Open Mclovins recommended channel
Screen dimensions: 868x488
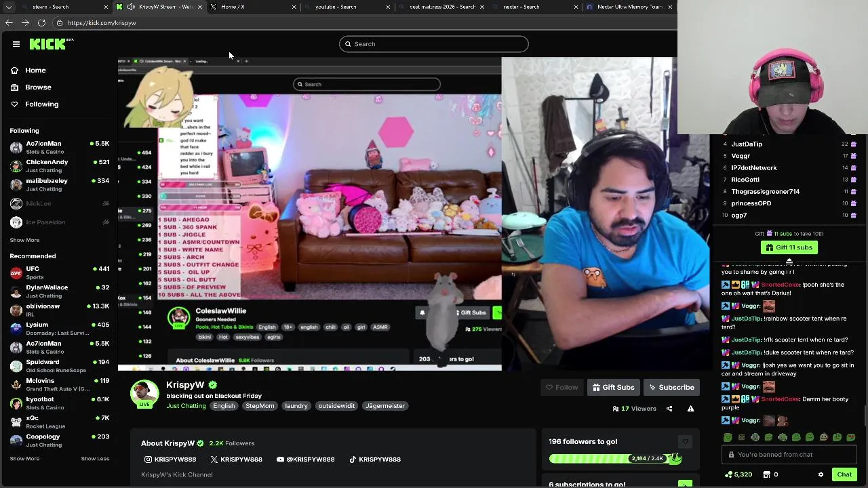click(x=59, y=384)
